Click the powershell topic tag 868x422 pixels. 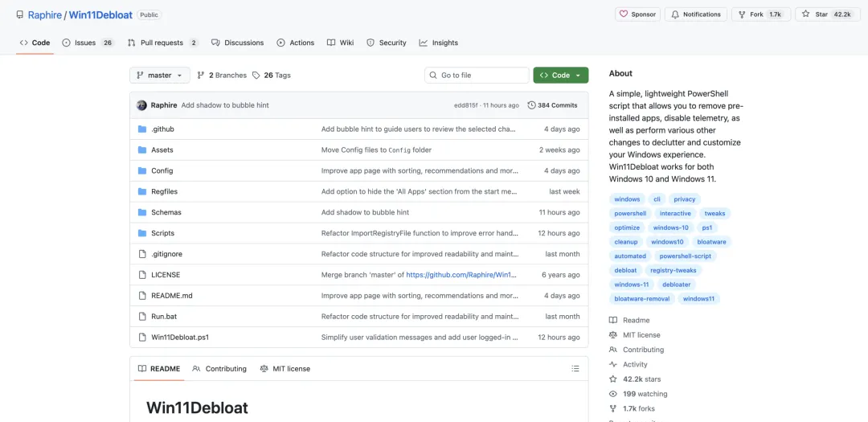pos(630,213)
